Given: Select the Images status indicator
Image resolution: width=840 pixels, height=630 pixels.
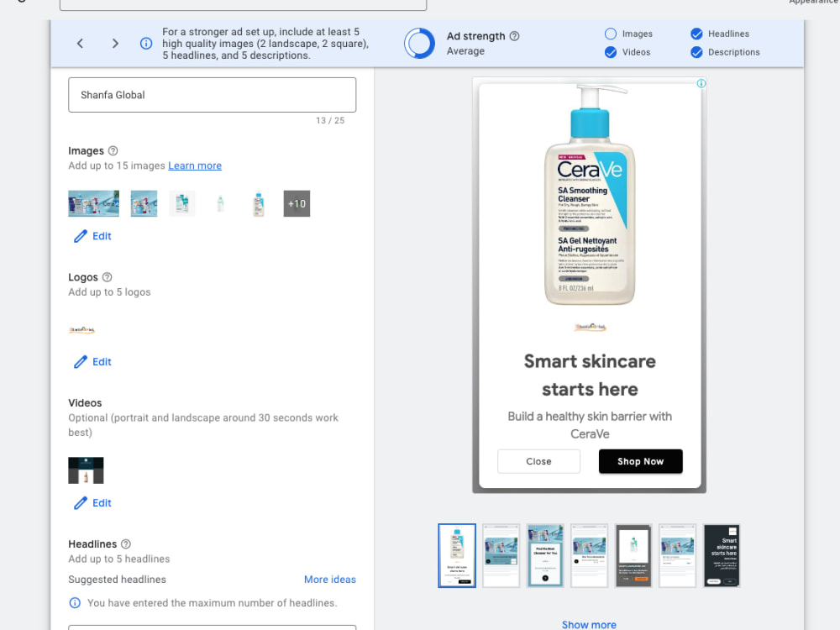Looking at the screenshot, I should [x=610, y=34].
